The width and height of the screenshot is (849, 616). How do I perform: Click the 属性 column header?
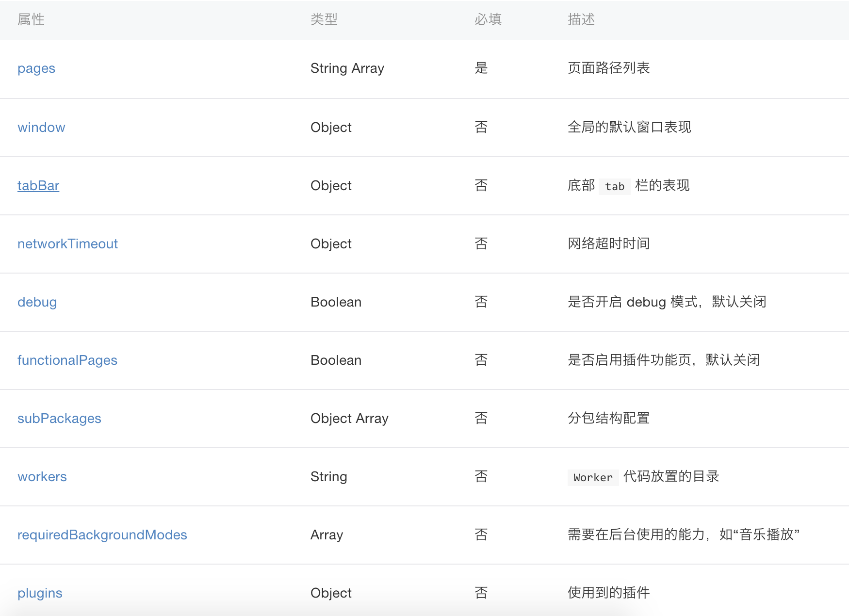31,19
